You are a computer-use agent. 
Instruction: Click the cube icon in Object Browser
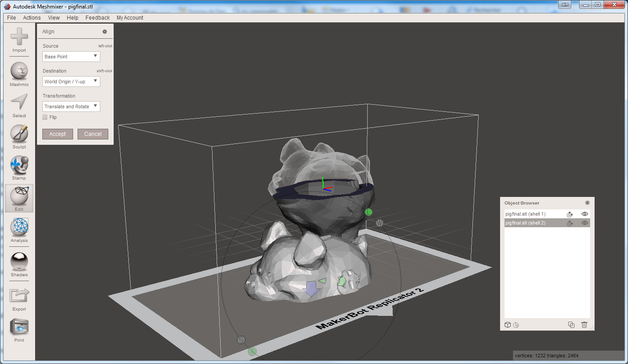tap(508, 325)
